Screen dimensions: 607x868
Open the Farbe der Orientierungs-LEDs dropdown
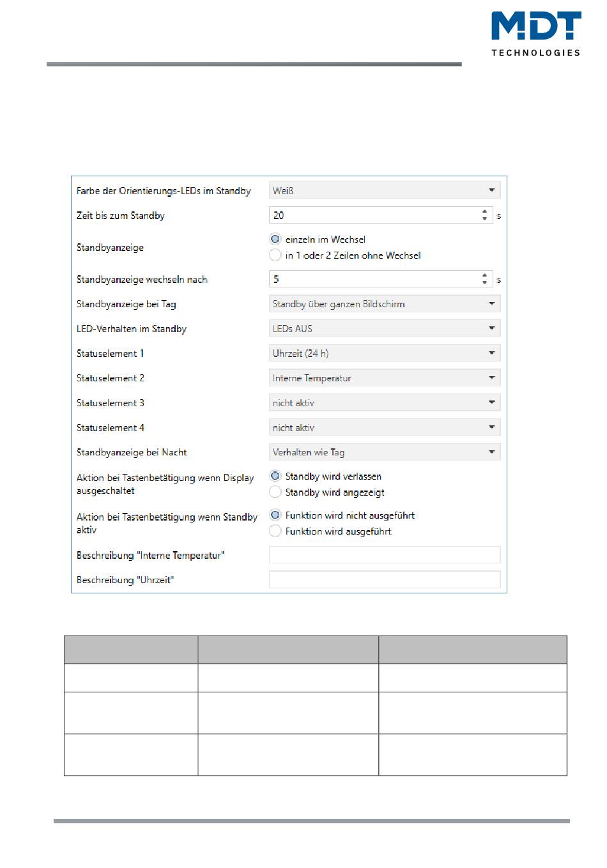tap(384, 190)
